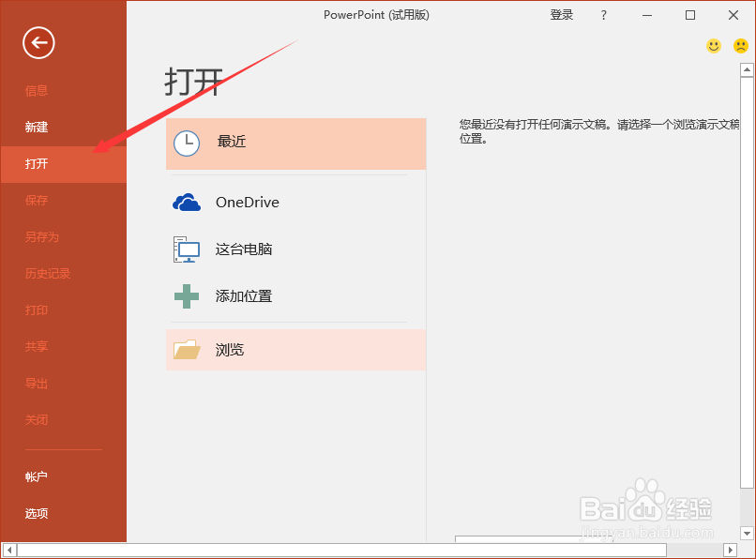Select the 添加位置 label

[x=244, y=296]
